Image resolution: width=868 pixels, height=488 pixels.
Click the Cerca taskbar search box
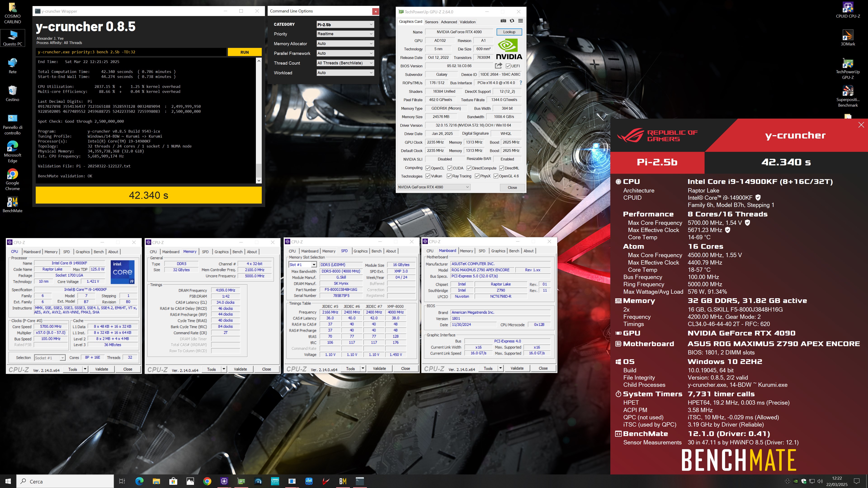tap(65, 481)
